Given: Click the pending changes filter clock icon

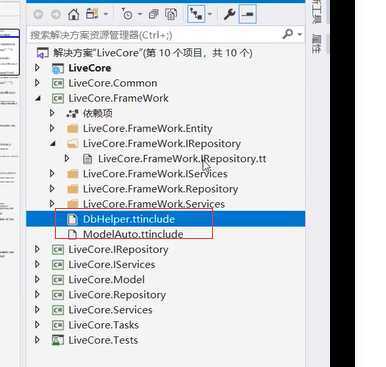Looking at the screenshot, I should point(127,14).
